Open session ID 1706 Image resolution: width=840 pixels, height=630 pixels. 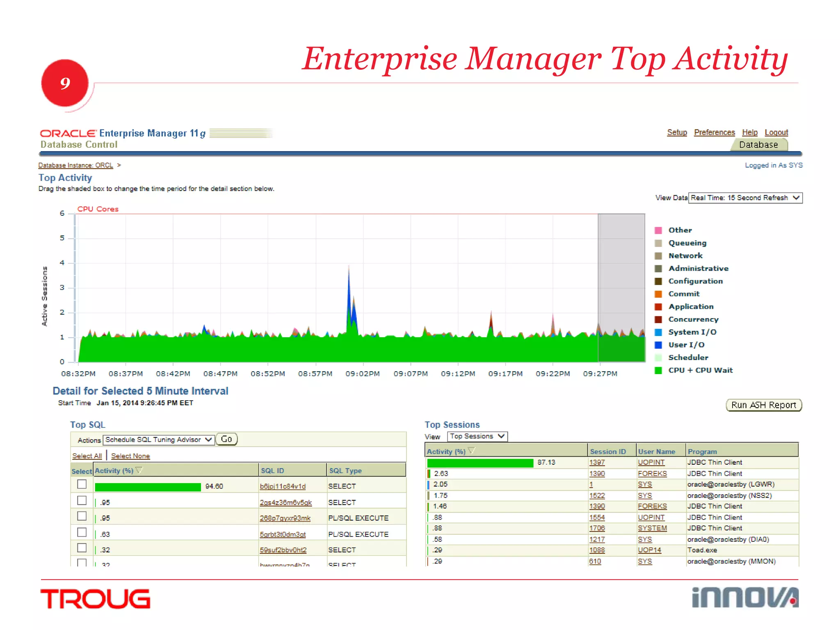click(597, 528)
